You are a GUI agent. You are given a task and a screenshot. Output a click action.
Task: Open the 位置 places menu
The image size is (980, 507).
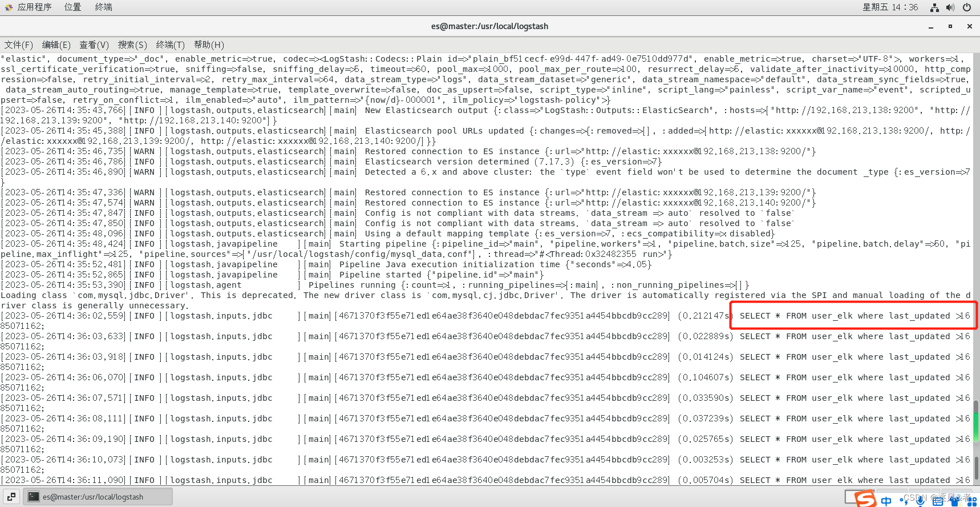pos(72,7)
